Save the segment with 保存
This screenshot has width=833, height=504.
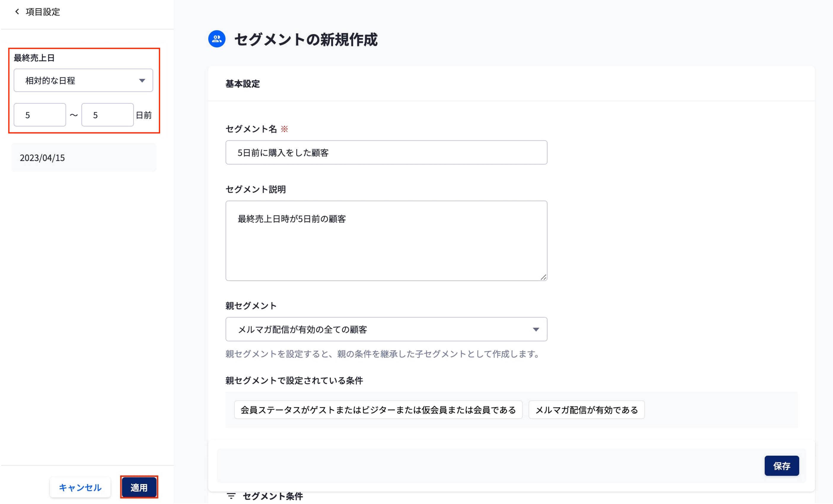781,466
